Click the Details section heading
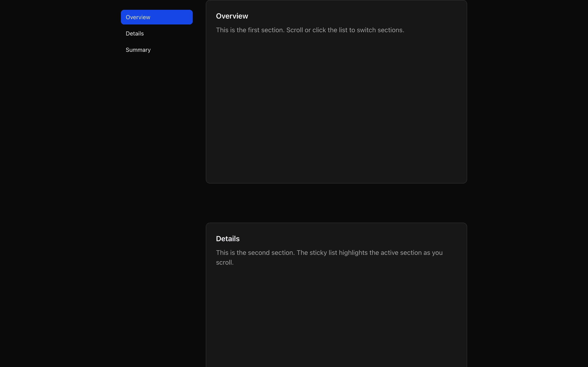 (228, 239)
